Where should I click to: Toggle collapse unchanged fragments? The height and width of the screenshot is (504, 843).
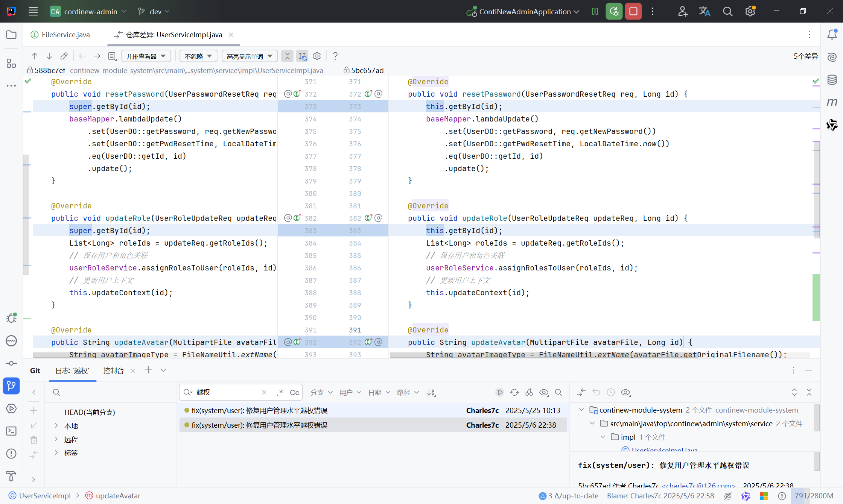tap(288, 56)
